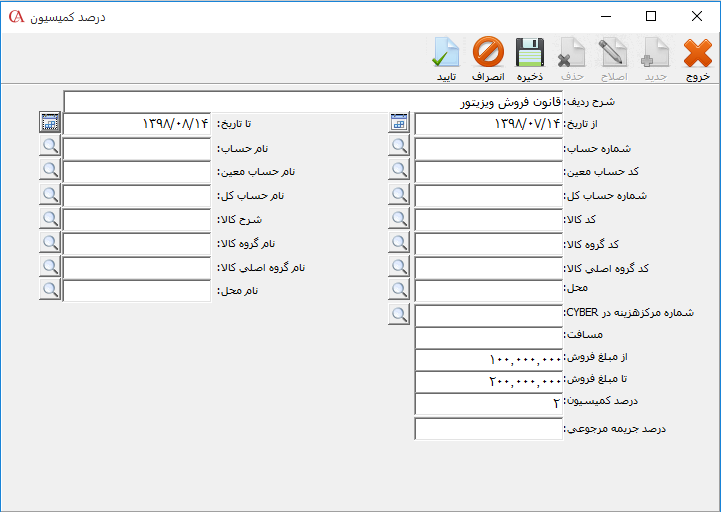Screen dimensions: 721x512
Task: Click the شماره مرکزهزینه در CYBER input field
Action: tap(488, 316)
